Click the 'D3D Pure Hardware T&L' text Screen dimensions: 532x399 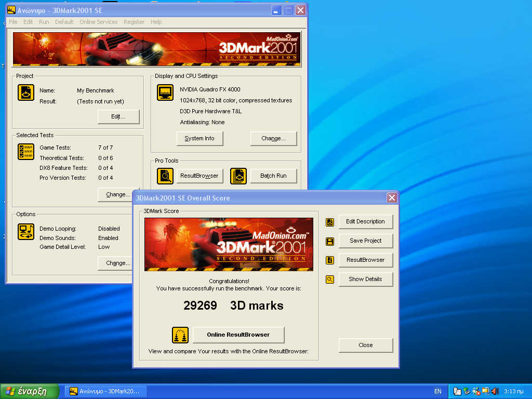211,111
